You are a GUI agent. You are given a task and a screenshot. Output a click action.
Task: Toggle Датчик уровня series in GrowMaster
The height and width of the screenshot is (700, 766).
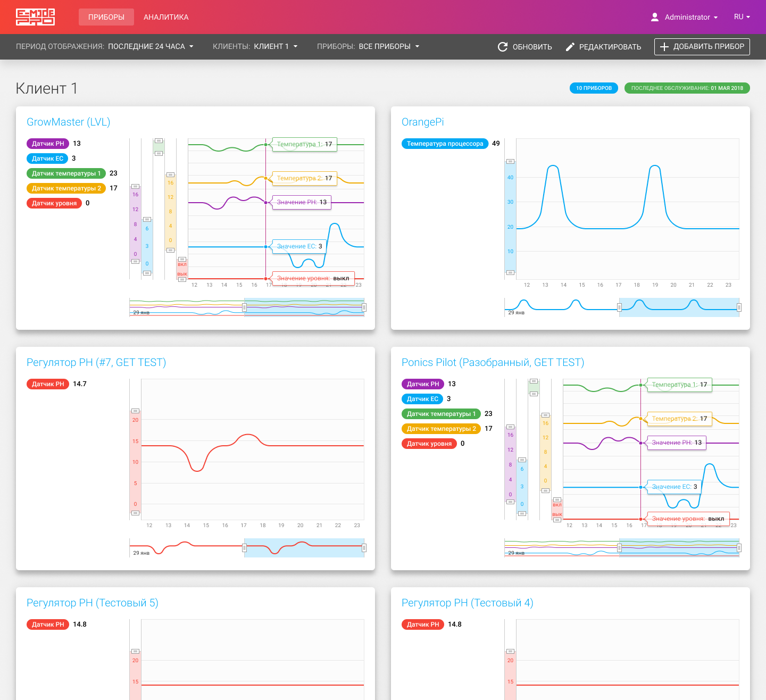(x=54, y=203)
